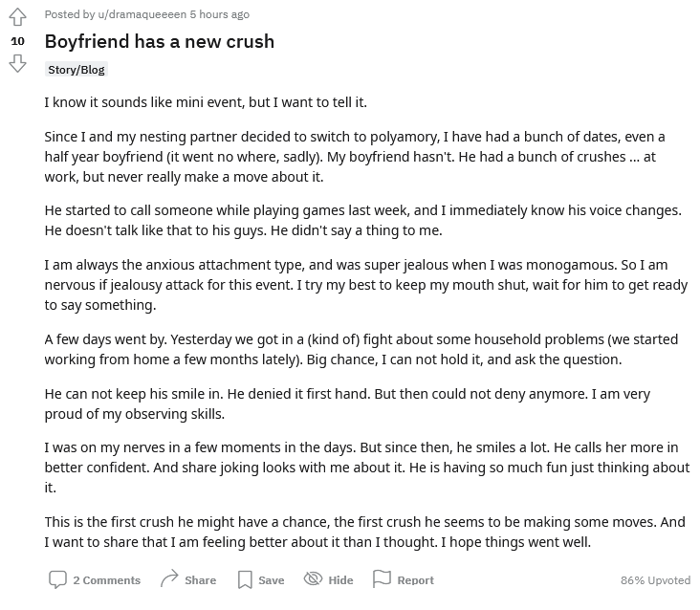This screenshot has height=610, width=700.
Task: Open the u/dramaqueeeen user profile
Action: point(142,14)
